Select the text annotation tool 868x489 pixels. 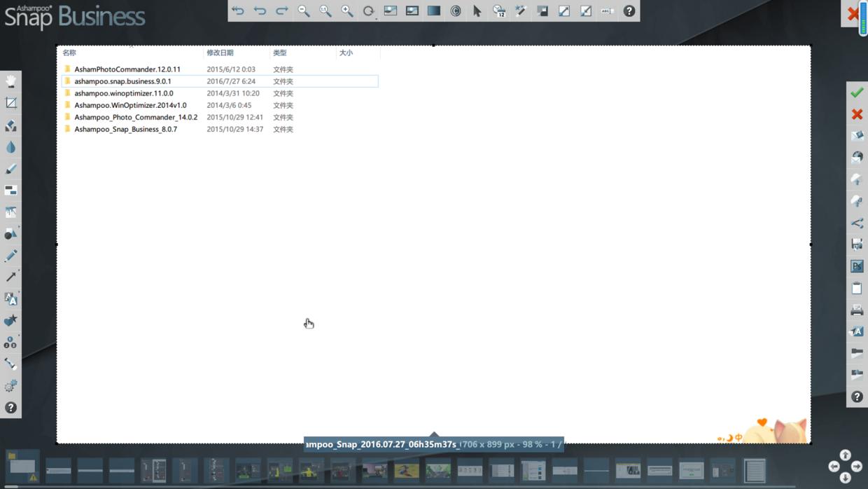pyautogui.click(x=10, y=298)
